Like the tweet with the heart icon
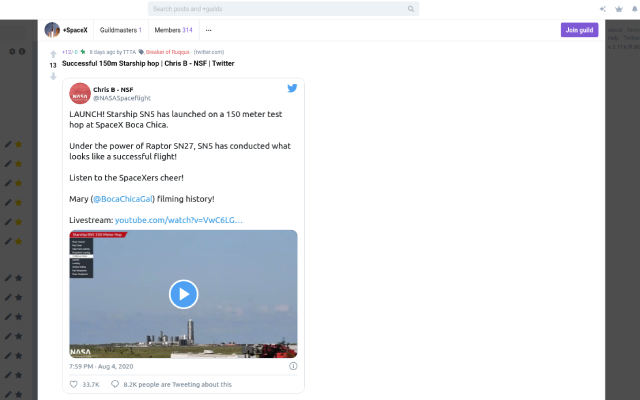640x400 pixels. pyautogui.click(x=73, y=384)
